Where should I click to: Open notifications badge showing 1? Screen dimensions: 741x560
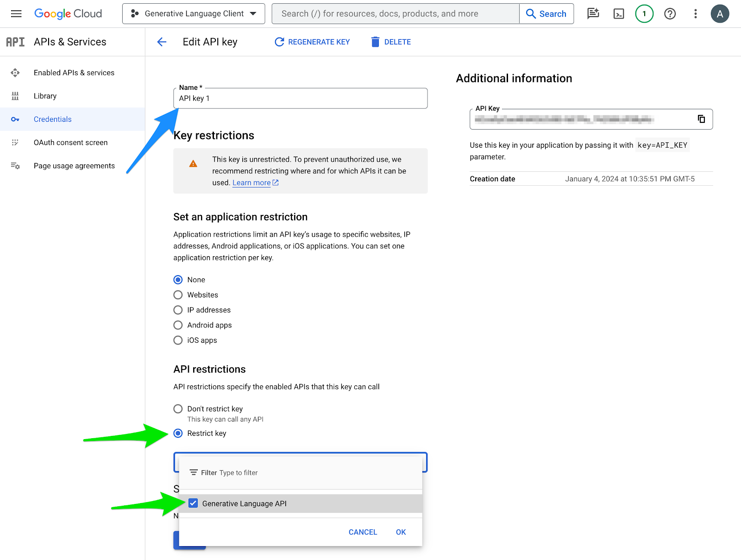[x=644, y=14]
